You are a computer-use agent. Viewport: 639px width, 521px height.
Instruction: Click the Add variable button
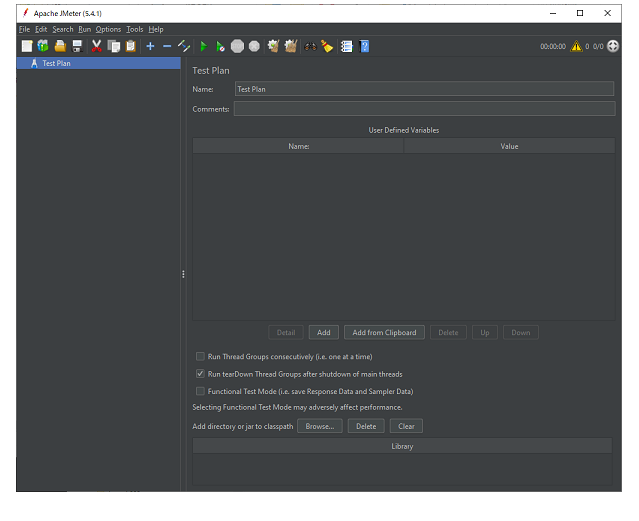(324, 332)
